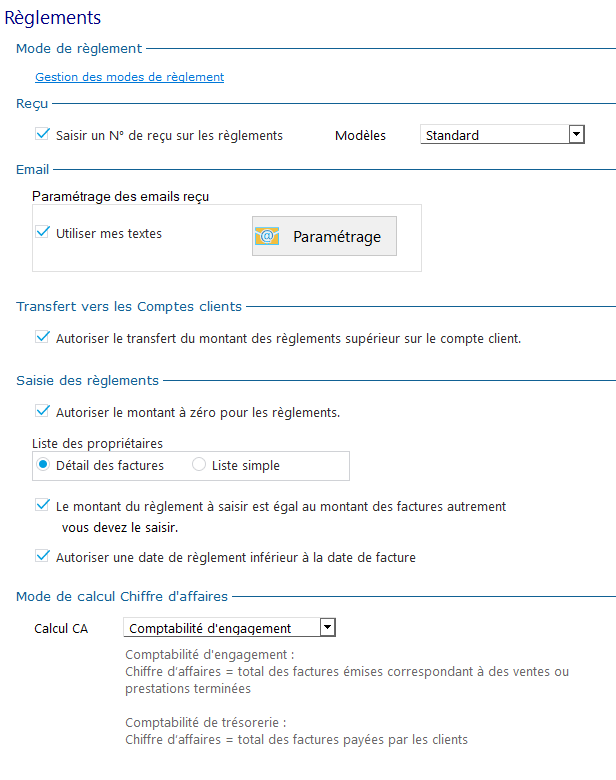This screenshot has width=616, height=780.
Task: Click the envelope icon on Paramétrage button
Action: point(267,236)
